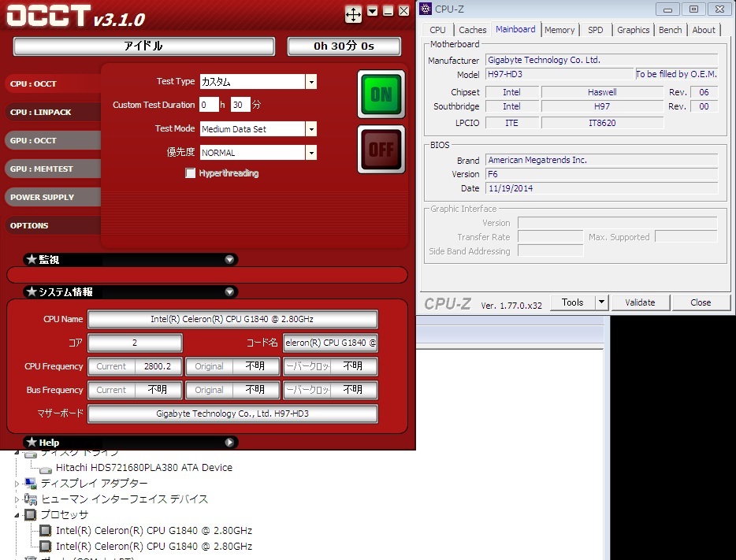Click the CPU-Z Manufacturer field Gigabyte Technology

click(x=602, y=60)
